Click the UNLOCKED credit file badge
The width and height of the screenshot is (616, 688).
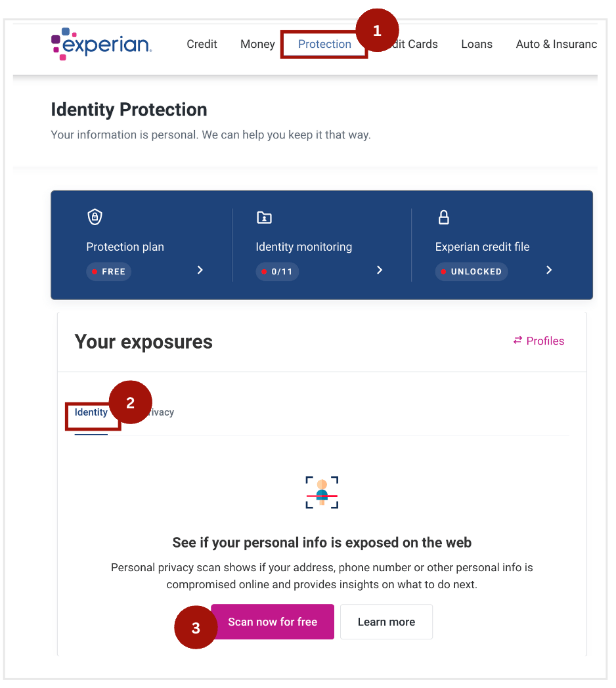pos(471,272)
